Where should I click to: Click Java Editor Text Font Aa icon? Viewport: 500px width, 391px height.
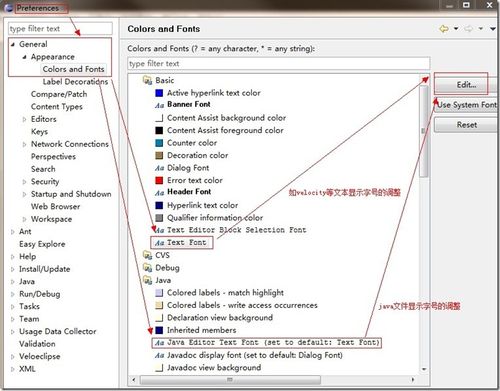click(159, 343)
